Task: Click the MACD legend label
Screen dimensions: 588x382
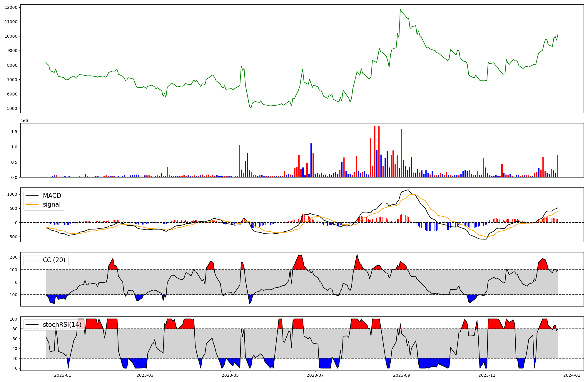Action: tap(52, 196)
